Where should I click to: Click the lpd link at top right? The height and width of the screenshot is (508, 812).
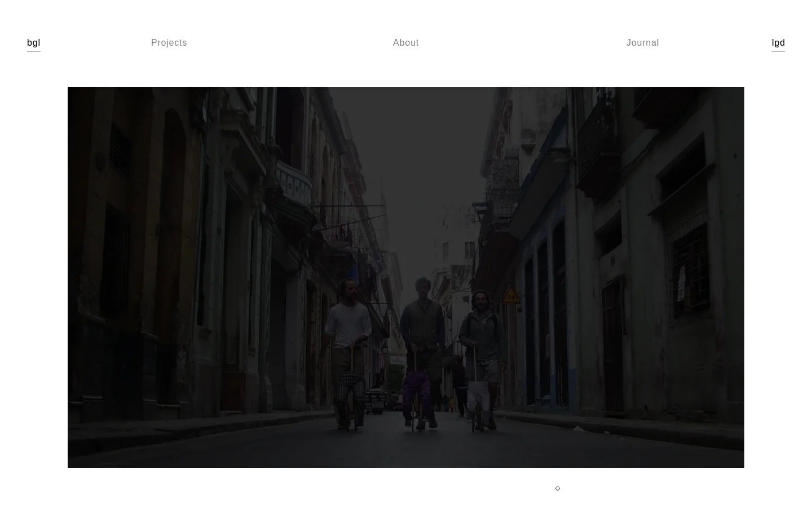click(x=778, y=43)
